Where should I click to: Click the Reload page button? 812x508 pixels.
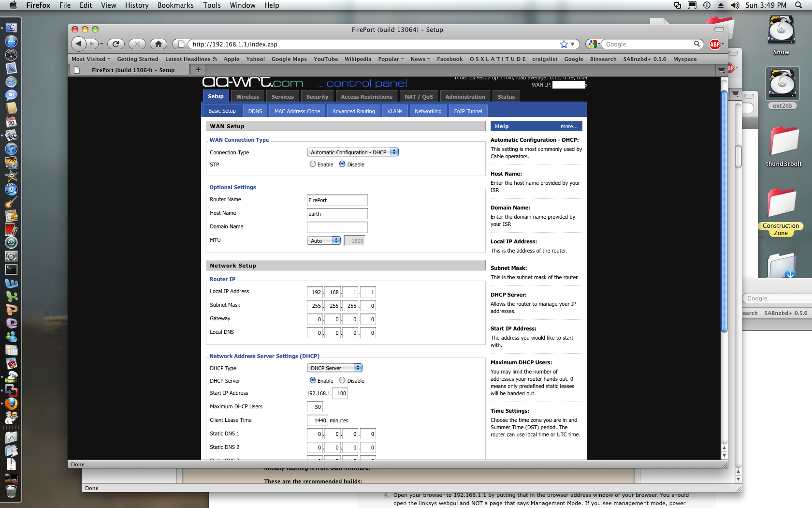click(116, 44)
